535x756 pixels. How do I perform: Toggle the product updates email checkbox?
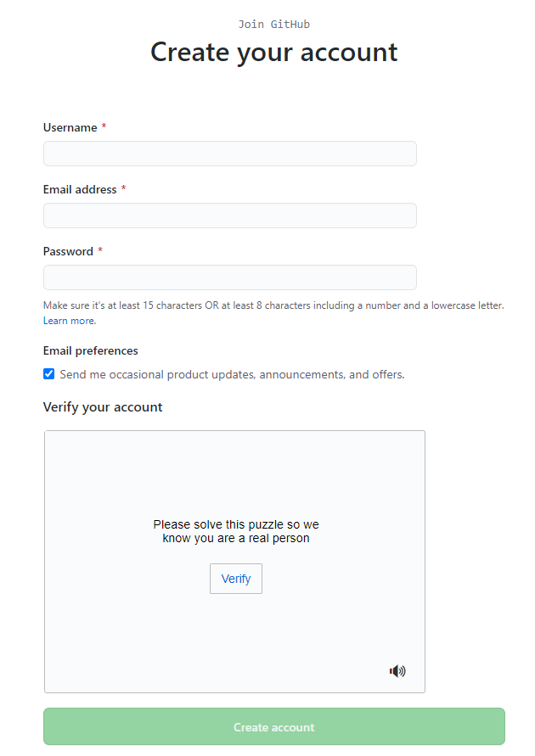pos(49,374)
